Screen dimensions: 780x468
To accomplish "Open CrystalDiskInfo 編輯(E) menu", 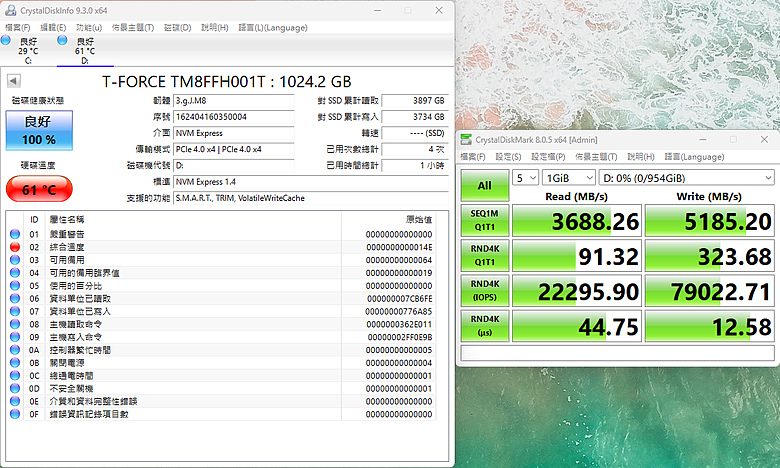I will [x=53, y=27].
